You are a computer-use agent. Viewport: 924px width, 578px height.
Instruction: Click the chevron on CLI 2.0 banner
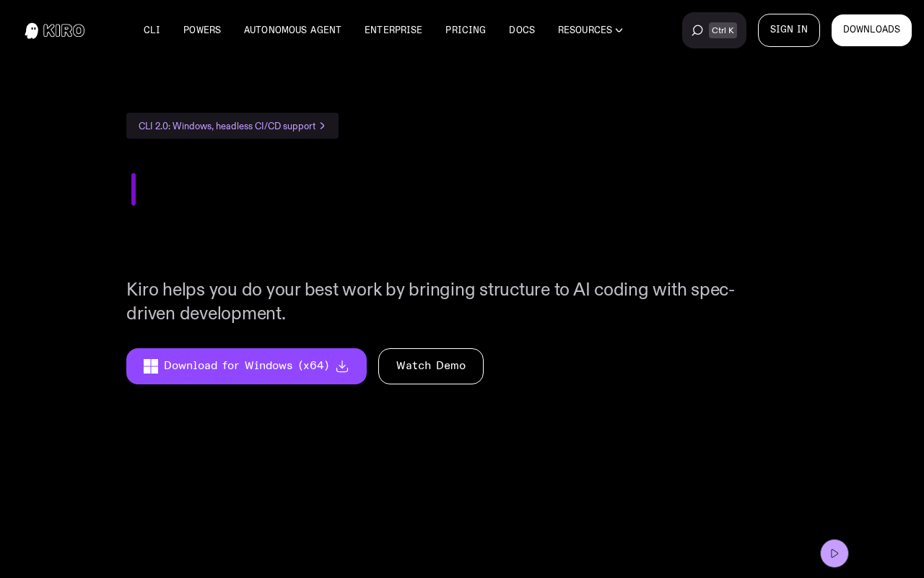322,126
